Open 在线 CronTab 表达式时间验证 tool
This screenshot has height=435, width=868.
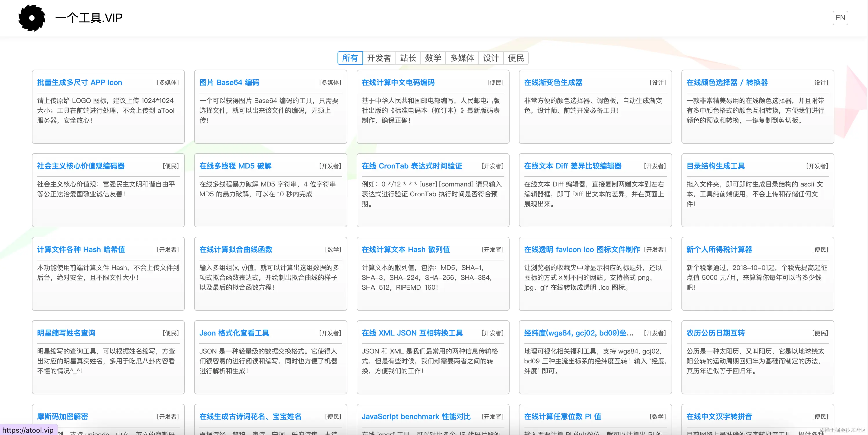[x=411, y=166]
